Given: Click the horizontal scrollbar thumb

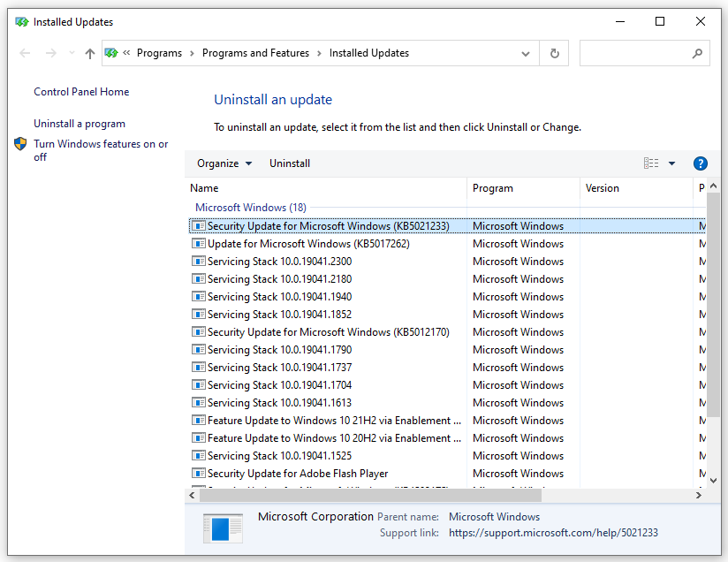Looking at the screenshot, I should pyautogui.click(x=370, y=496).
